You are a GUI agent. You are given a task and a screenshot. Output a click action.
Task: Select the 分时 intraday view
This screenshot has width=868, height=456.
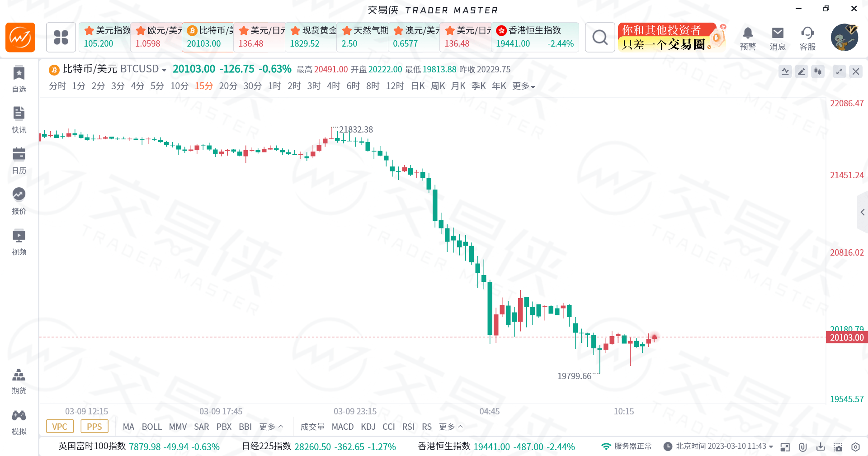57,86
